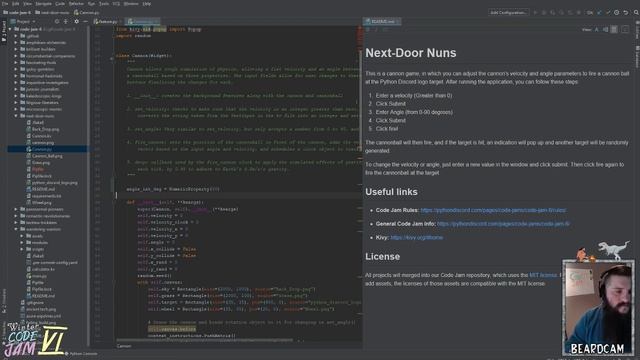Open the Code Jam Rules link
Screen dimensions: 640x360
(493, 210)
